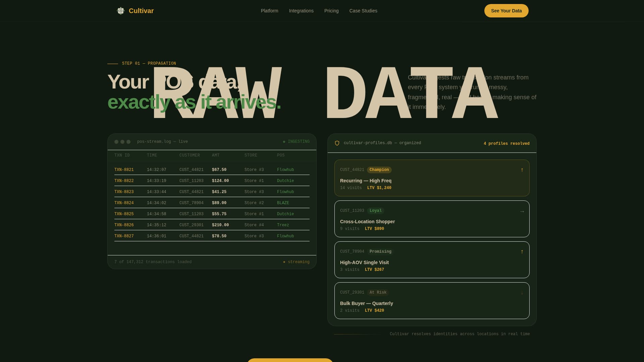Open the Bulk Buyer — Quarterly profile card
Screen dimensions: 644x362
pyautogui.click(x=432, y=301)
